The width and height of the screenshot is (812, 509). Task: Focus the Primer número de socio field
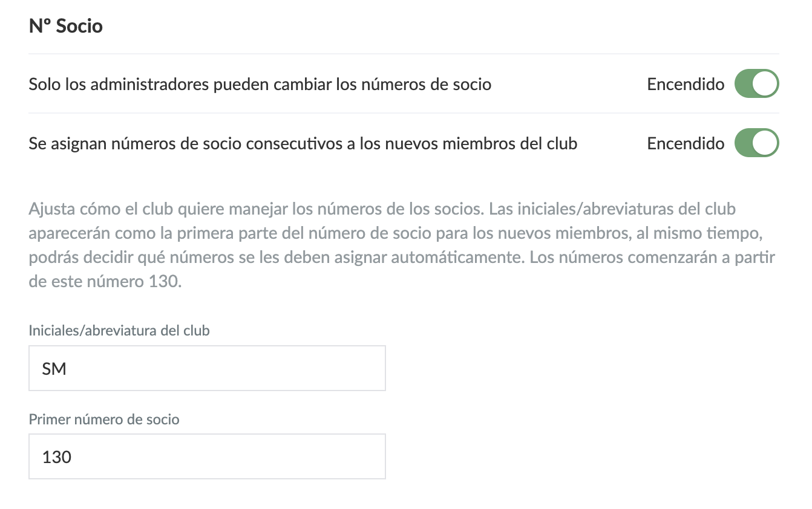click(x=207, y=456)
